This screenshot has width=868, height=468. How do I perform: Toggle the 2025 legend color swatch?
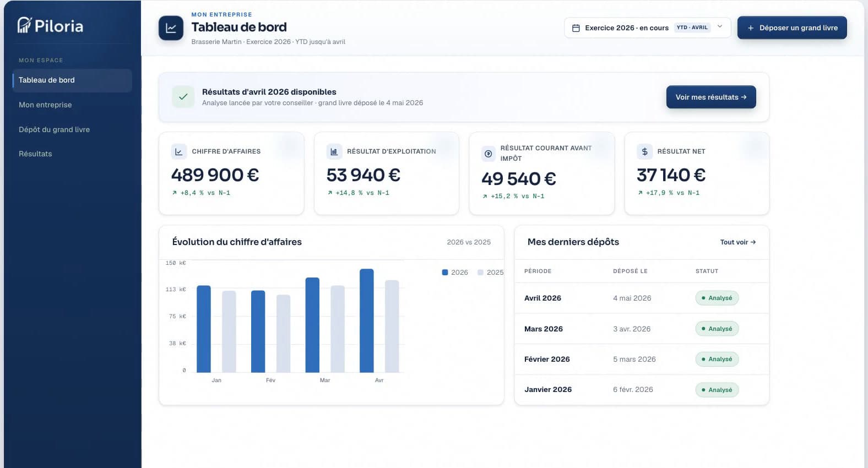pos(480,272)
